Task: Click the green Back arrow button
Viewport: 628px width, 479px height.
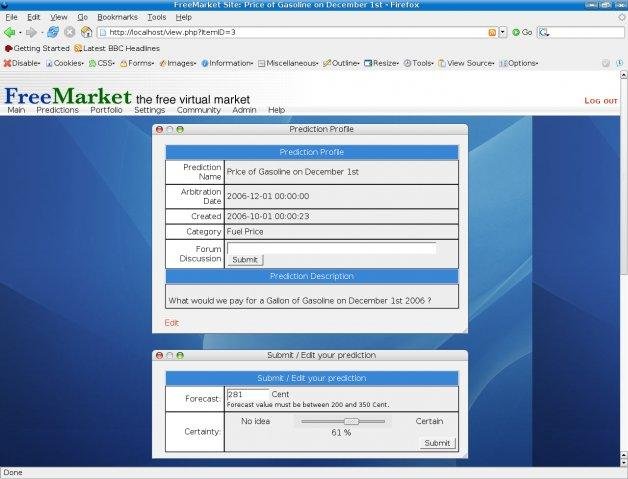Action: pyautogui.click(x=9, y=32)
